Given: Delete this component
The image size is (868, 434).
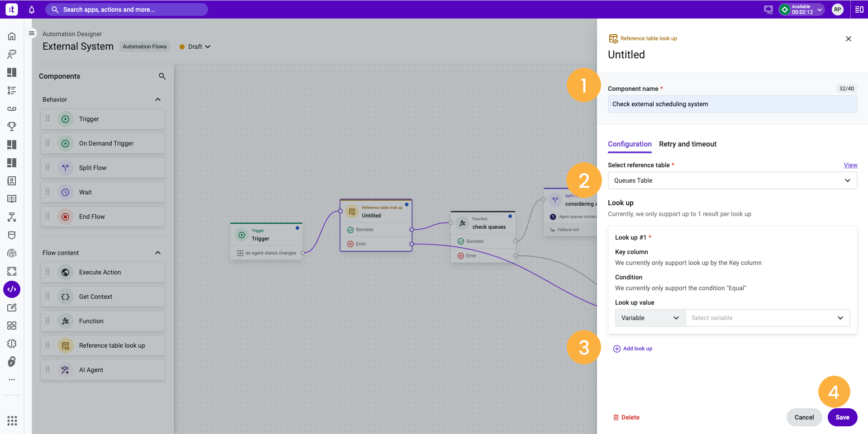Looking at the screenshot, I should [626, 417].
